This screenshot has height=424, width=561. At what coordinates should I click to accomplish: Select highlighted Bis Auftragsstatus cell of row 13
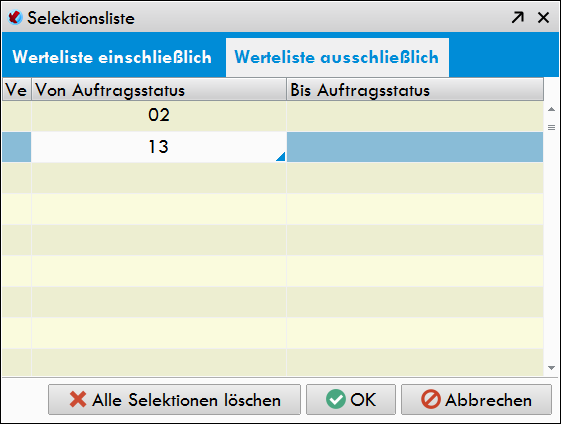[x=415, y=147]
